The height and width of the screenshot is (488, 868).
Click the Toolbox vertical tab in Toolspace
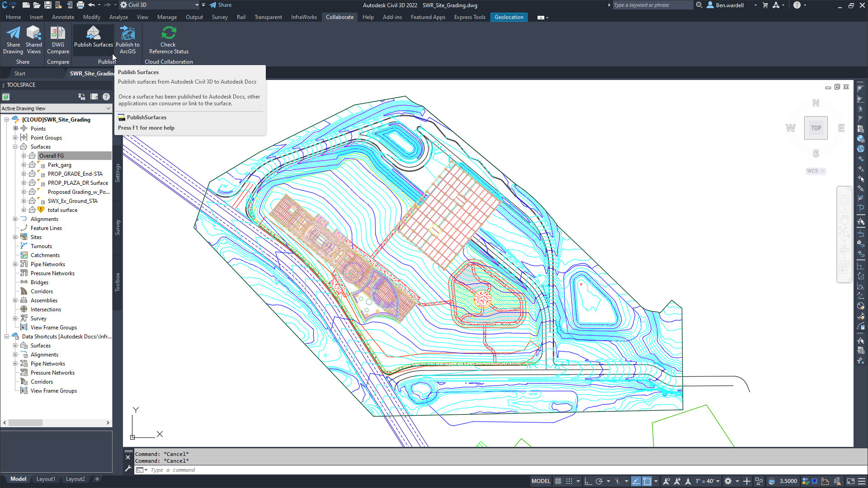click(x=118, y=282)
